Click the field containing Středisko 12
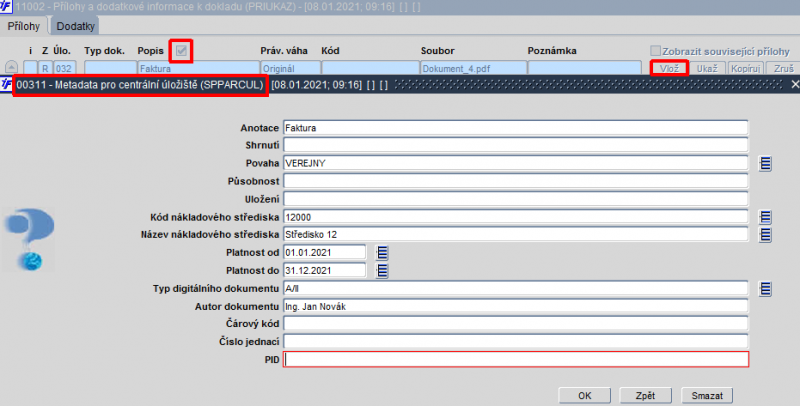 click(x=516, y=235)
